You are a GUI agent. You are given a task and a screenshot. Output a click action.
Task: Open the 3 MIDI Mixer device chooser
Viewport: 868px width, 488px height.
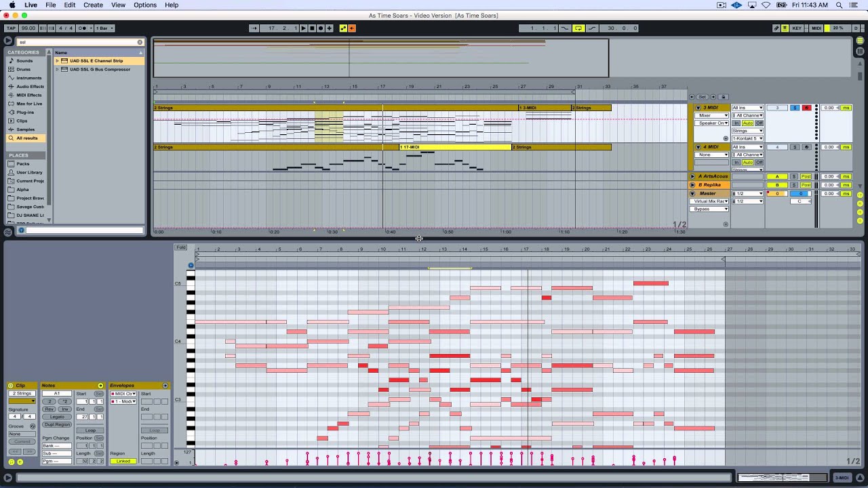click(x=711, y=116)
